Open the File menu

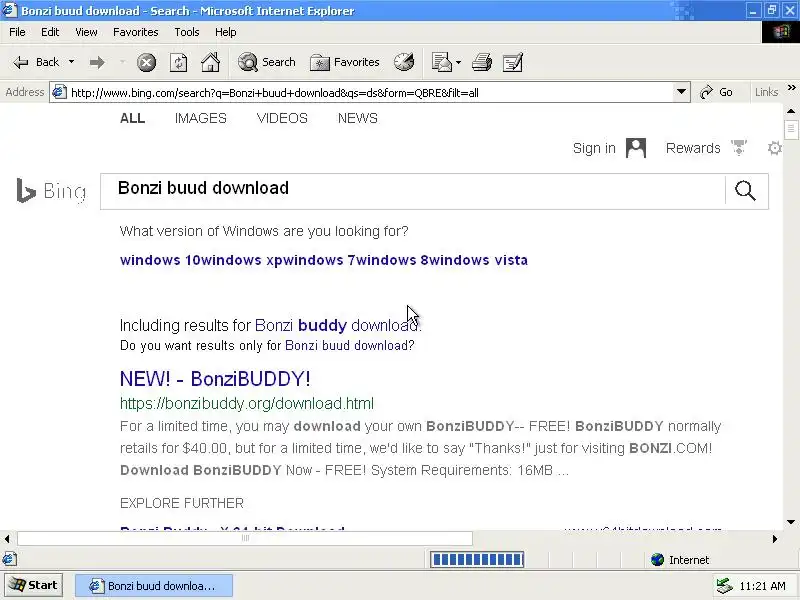pos(17,32)
